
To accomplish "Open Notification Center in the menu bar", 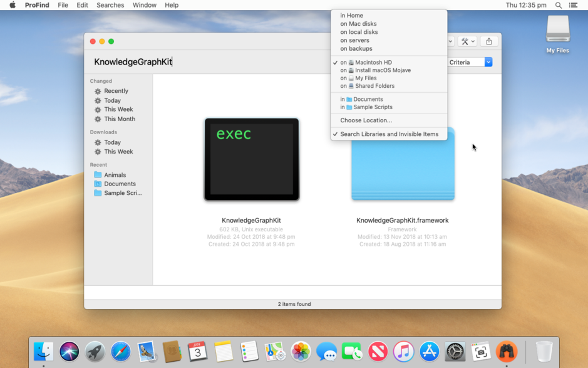I will 573,5.
